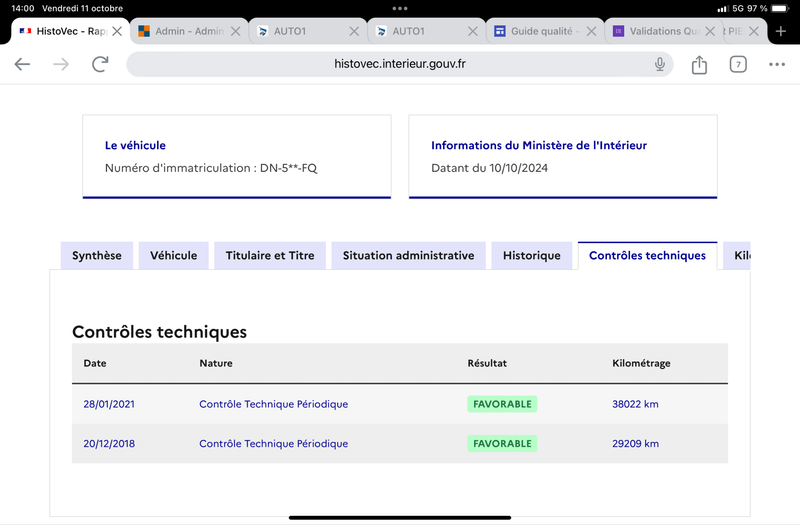
Task: Click the Nature column header
Action: (216, 363)
